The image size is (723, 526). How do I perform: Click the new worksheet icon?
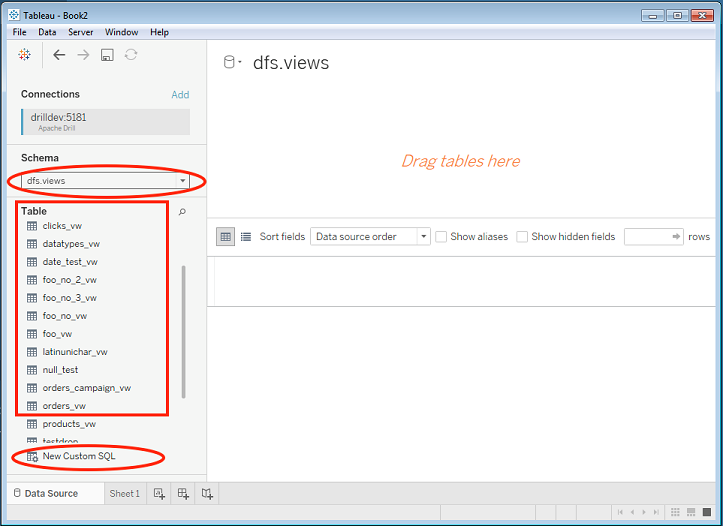(159, 494)
